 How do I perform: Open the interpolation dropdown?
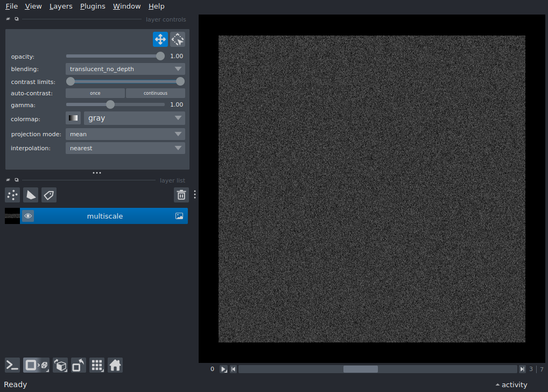pyautogui.click(x=125, y=148)
